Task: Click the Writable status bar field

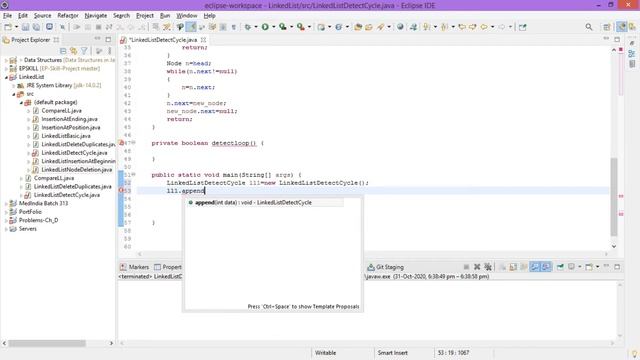Action: [325, 353]
